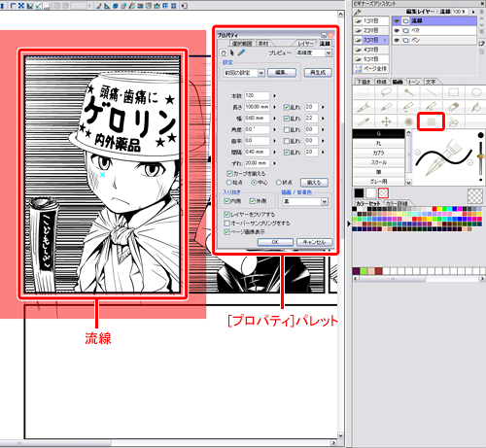Select the ellipse shape tool

click(475, 92)
